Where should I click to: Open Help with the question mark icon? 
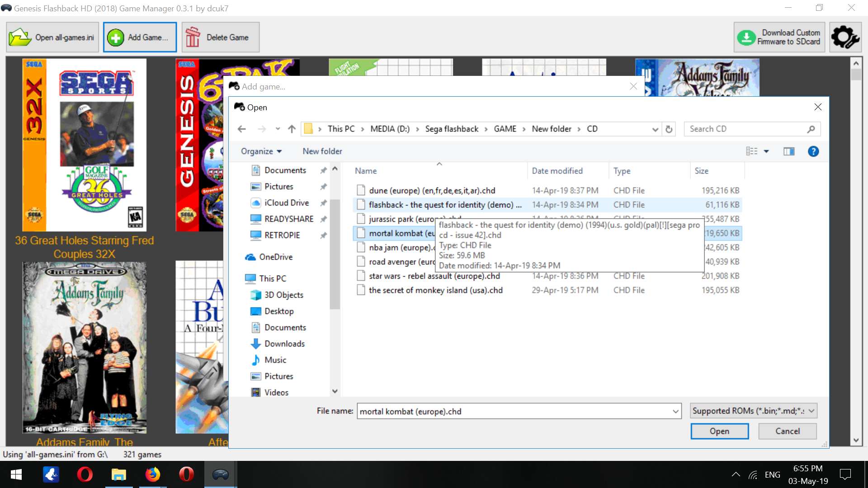point(813,151)
